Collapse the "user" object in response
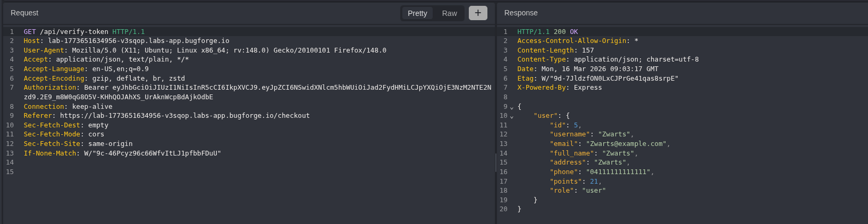Screen dimensions: 868x224 click(x=512, y=116)
